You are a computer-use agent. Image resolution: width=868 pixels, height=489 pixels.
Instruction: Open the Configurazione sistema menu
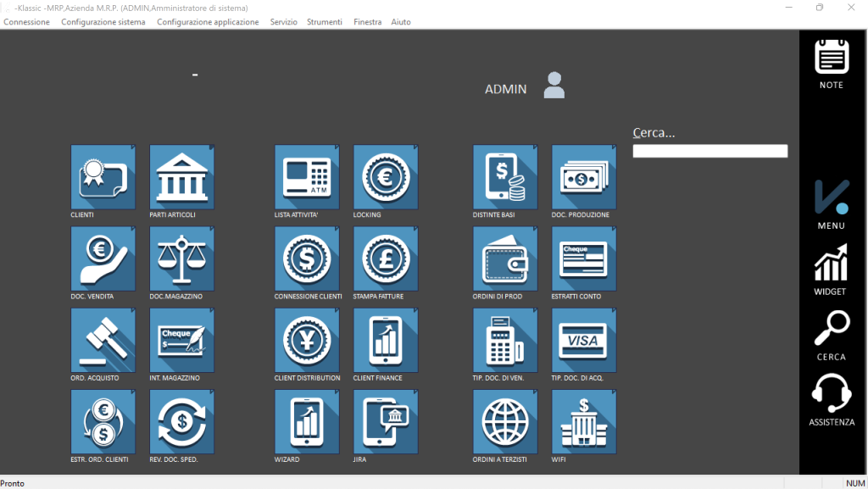103,22
